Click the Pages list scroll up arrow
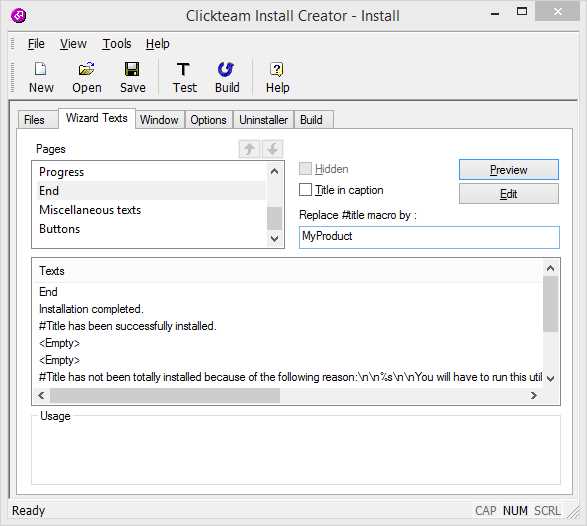Image resolution: width=587 pixels, height=526 pixels. [274, 171]
